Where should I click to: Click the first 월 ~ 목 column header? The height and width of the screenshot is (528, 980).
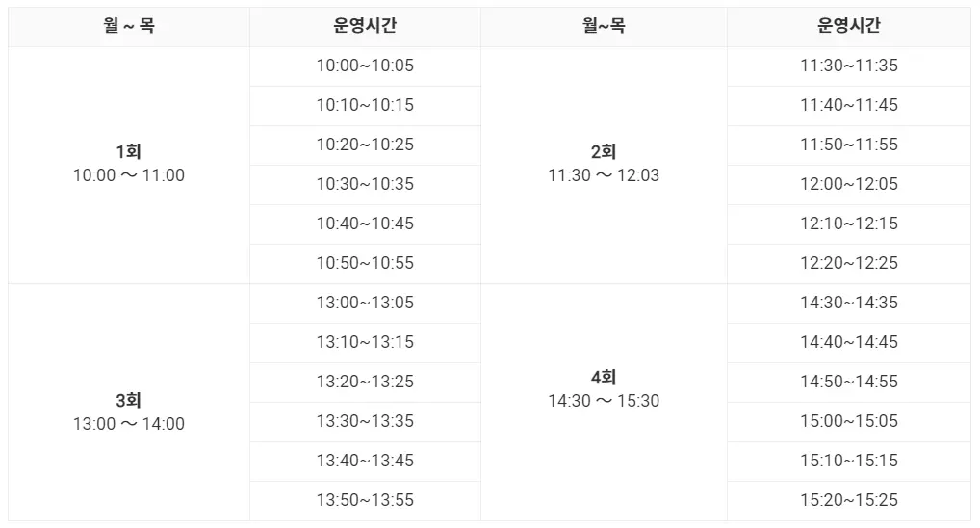pos(129,27)
